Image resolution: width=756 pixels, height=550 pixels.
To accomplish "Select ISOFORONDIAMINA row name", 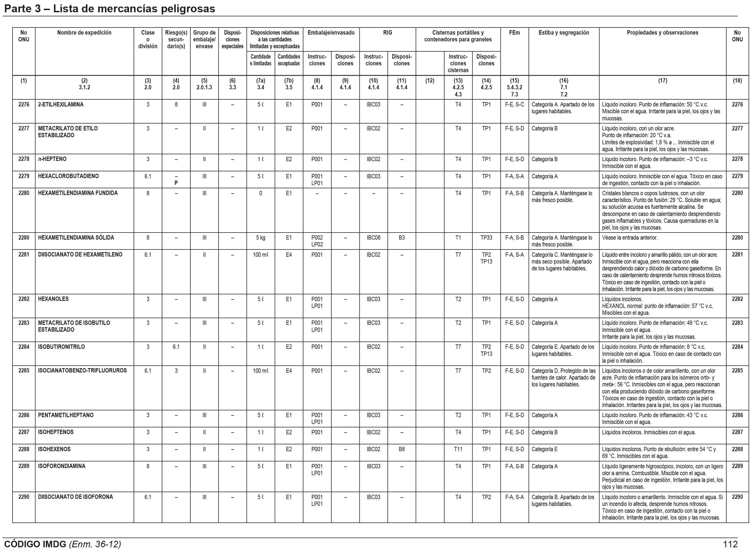I will click(x=62, y=466).
